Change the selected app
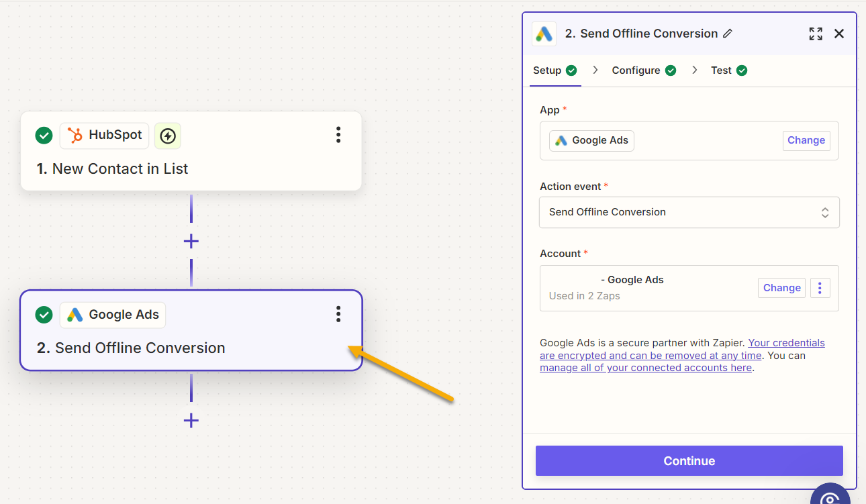Image resolution: width=866 pixels, height=504 pixels. tap(806, 140)
